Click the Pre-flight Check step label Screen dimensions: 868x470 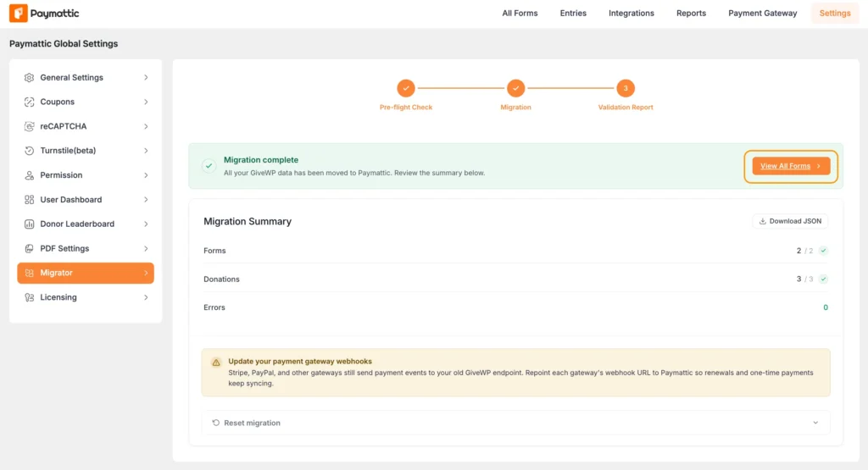pos(406,108)
